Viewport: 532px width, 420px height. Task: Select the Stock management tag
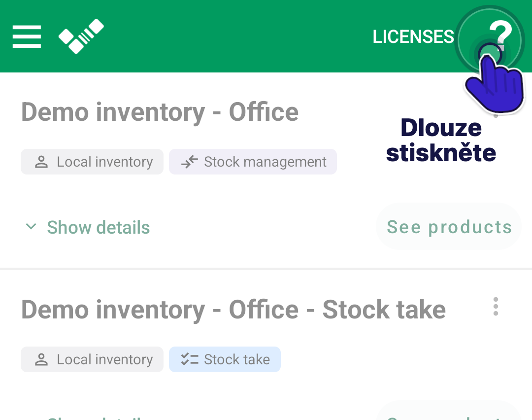(253, 162)
